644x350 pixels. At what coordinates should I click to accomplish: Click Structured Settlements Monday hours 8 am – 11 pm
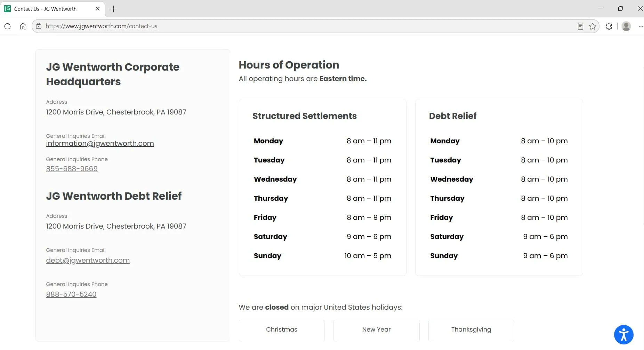369,141
